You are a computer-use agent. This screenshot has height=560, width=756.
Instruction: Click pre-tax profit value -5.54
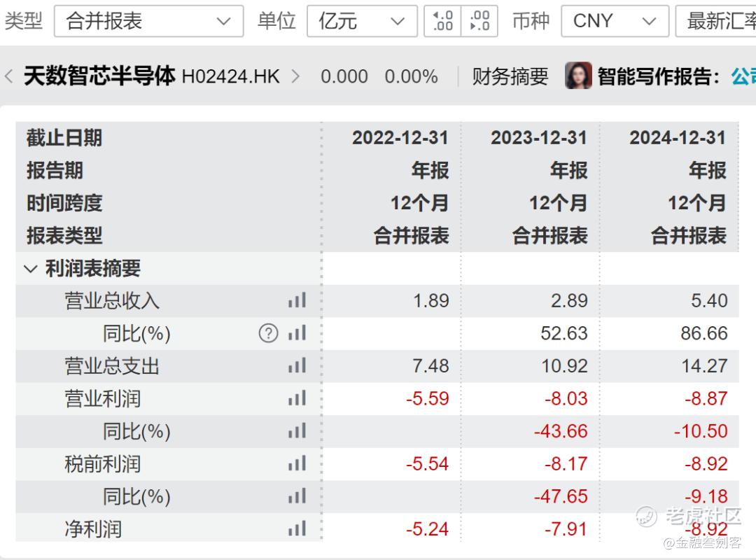(428, 463)
